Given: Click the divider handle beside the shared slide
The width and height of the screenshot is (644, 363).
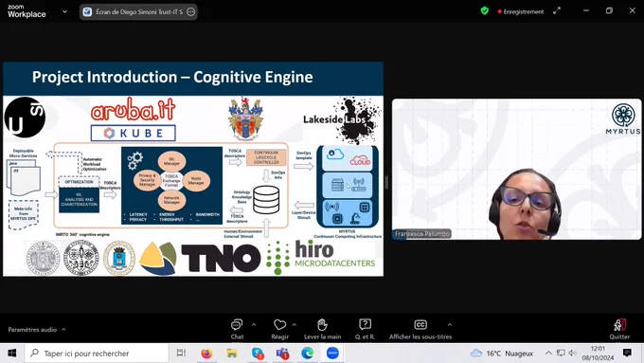Looking at the screenshot, I should (386, 182).
